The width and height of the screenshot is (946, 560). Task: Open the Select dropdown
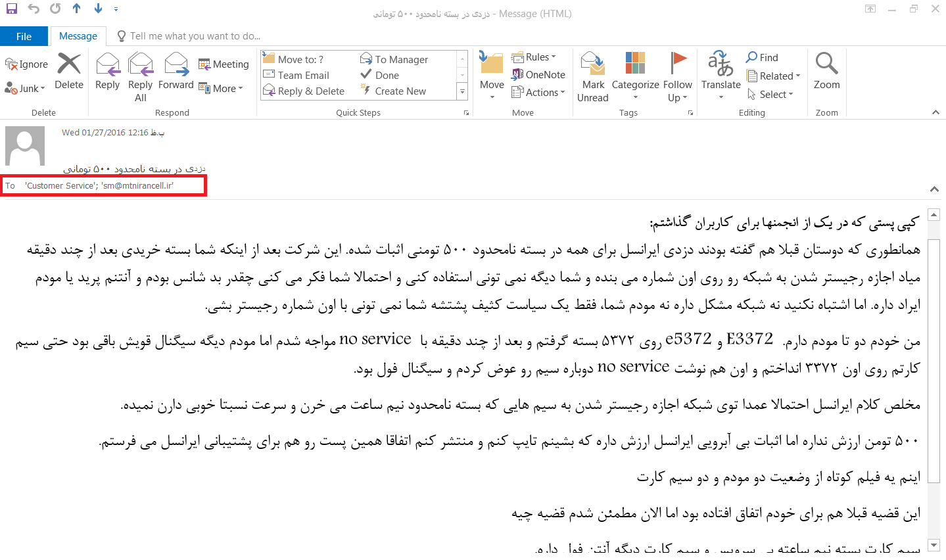(770, 94)
